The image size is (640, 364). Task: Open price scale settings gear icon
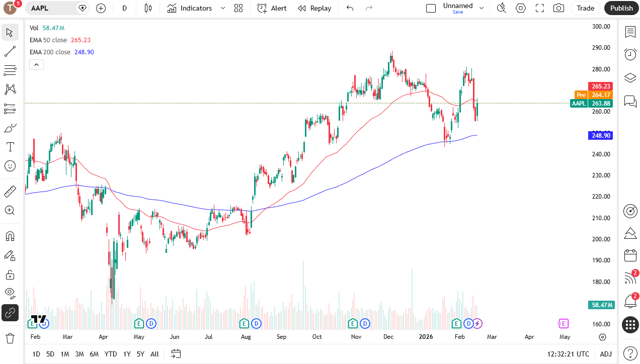tap(603, 337)
